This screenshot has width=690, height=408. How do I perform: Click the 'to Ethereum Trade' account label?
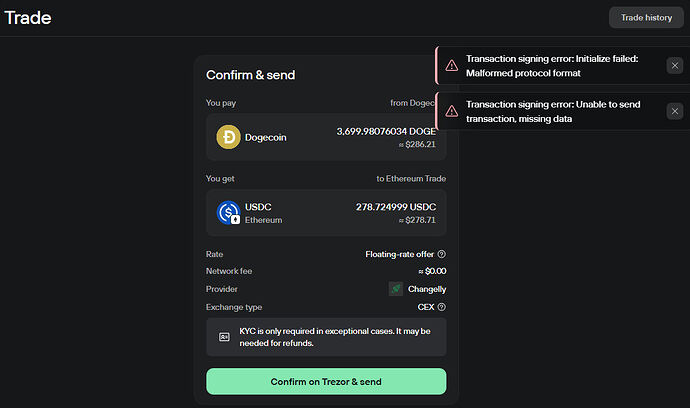click(411, 179)
